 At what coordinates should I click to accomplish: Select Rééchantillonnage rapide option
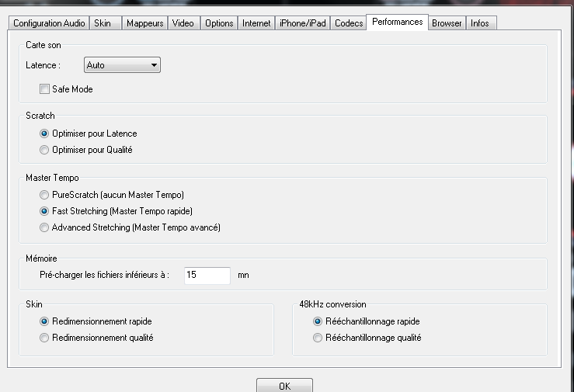[317, 321]
